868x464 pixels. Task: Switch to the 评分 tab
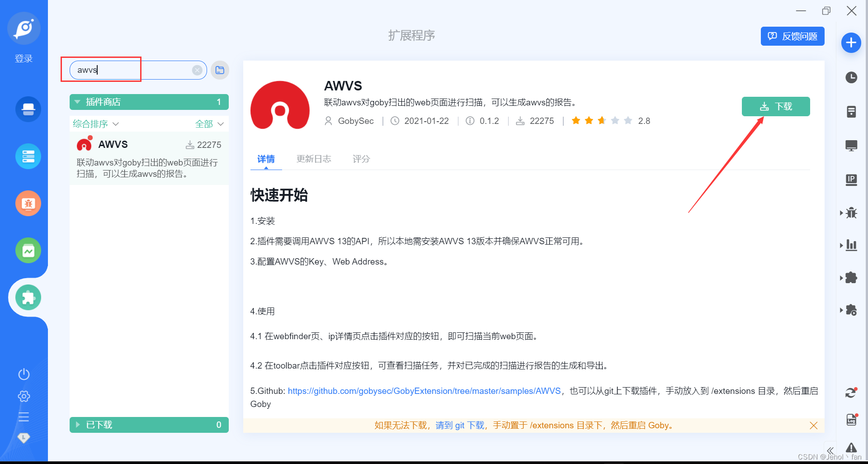tap(361, 159)
